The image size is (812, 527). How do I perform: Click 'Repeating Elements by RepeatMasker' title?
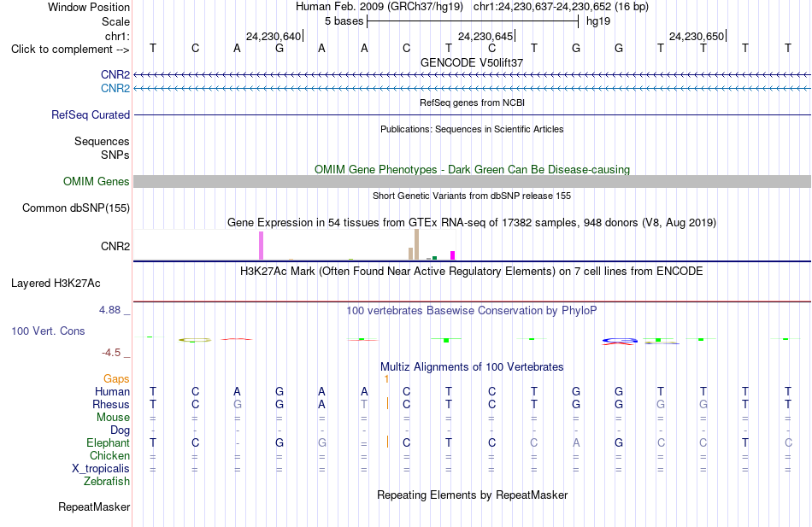[x=472, y=495]
